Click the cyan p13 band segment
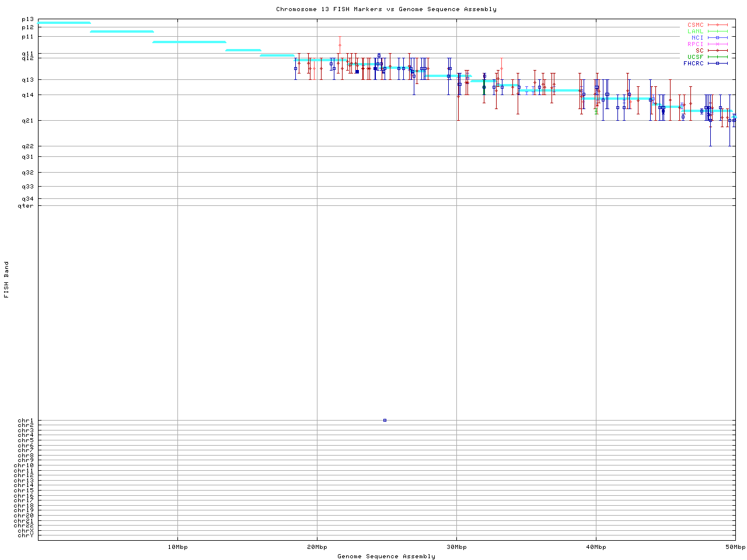 64,23
